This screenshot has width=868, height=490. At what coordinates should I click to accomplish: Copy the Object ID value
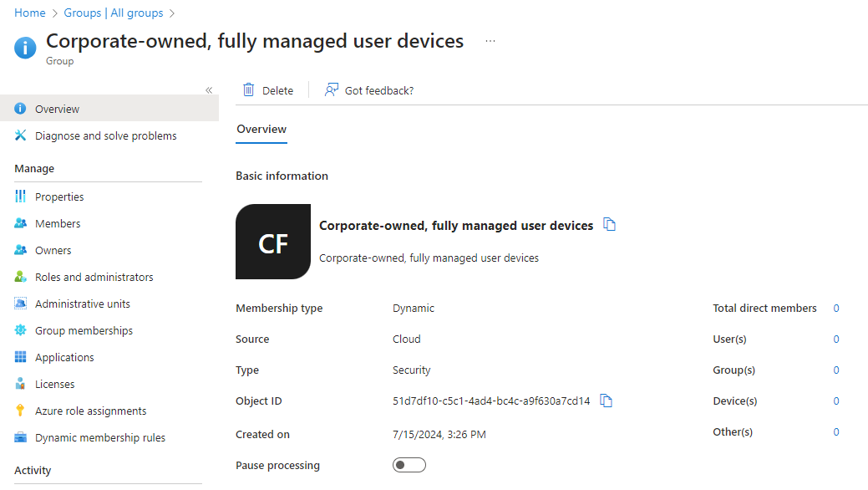(606, 401)
